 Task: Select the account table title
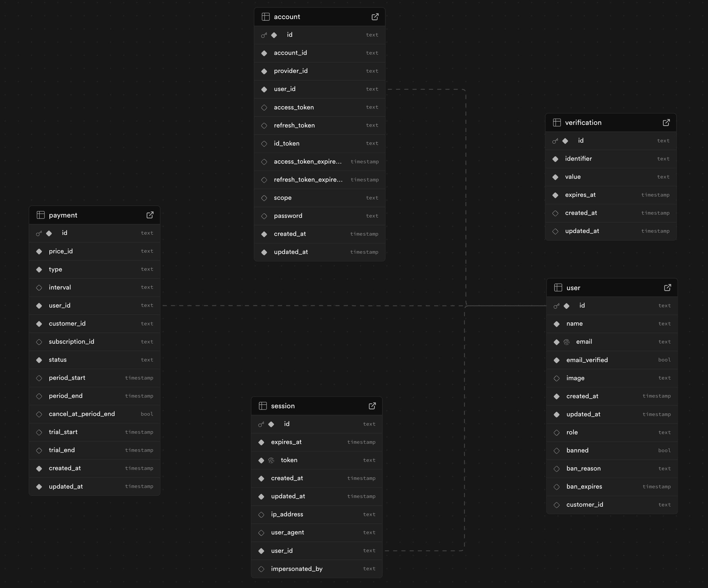point(287,17)
